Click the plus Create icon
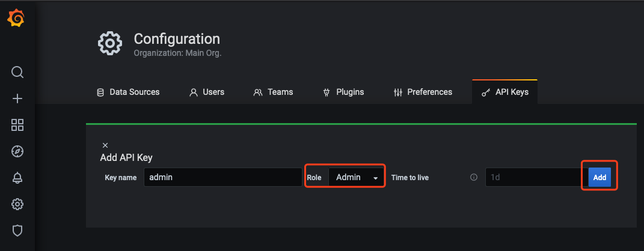644x251 pixels. [17, 99]
